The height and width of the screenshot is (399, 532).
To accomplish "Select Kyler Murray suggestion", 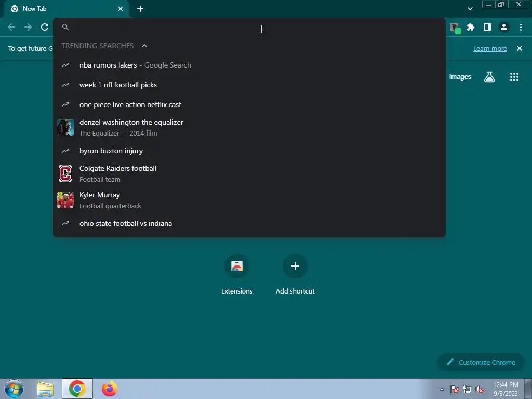I will pyautogui.click(x=249, y=200).
